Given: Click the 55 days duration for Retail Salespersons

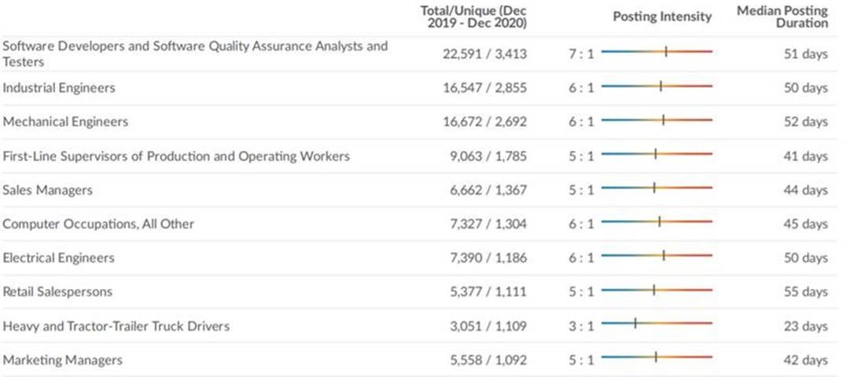Looking at the screenshot, I should pos(805,292).
